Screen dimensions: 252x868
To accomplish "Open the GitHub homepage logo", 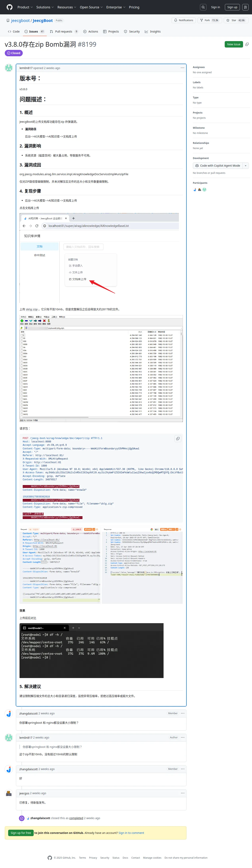I will 9,7.
